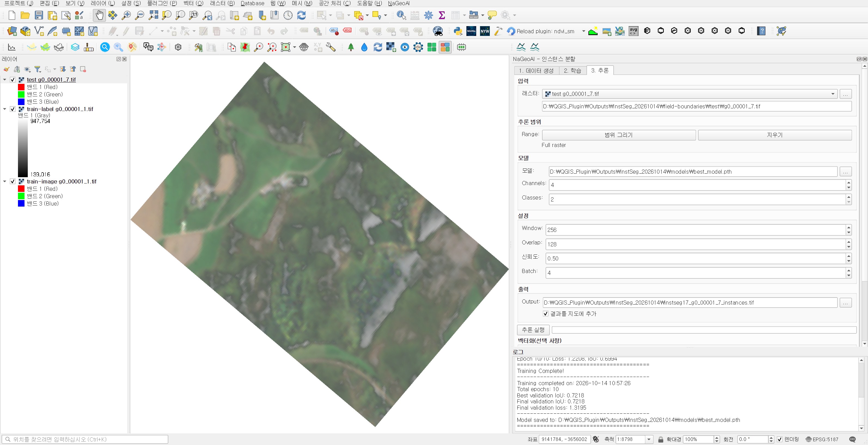This screenshot has width=868, height=445.
Task: Click the 추론 실행 button
Action: (x=533, y=330)
